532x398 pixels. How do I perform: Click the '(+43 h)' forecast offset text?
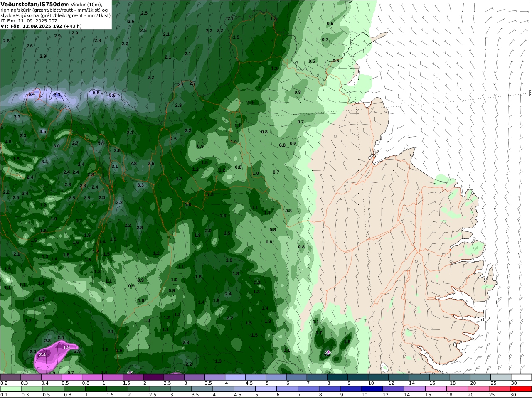pyautogui.click(x=73, y=26)
